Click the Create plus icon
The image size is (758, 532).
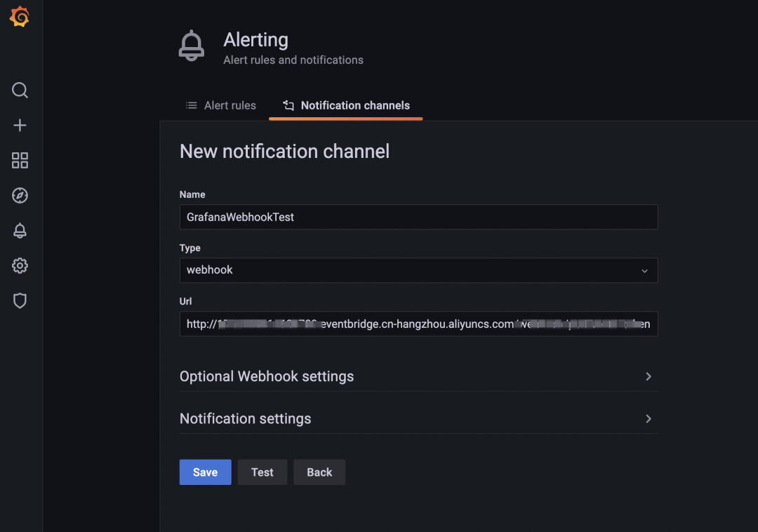[20, 126]
